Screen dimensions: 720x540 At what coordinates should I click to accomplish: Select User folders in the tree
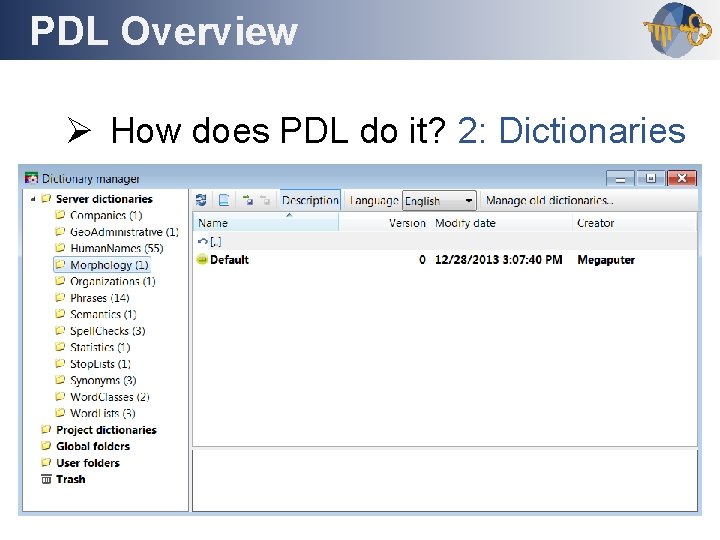[x=88, y=463]
